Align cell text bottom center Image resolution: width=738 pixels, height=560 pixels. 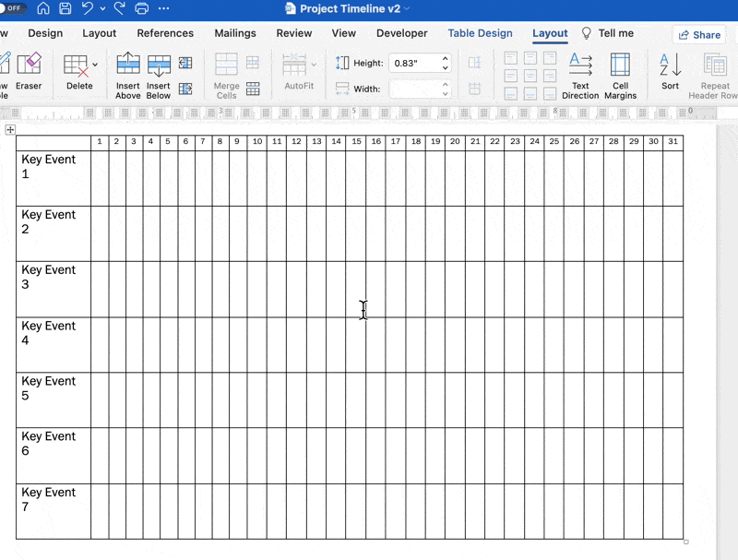530,94
